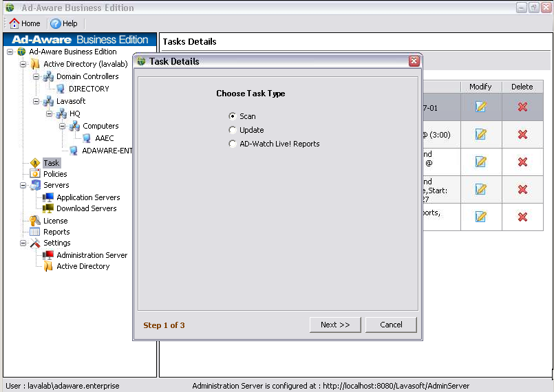The height and width of the screenshot is (392, 554).
Task: Click the "Choose Task Type" heading
Action: 251,94
